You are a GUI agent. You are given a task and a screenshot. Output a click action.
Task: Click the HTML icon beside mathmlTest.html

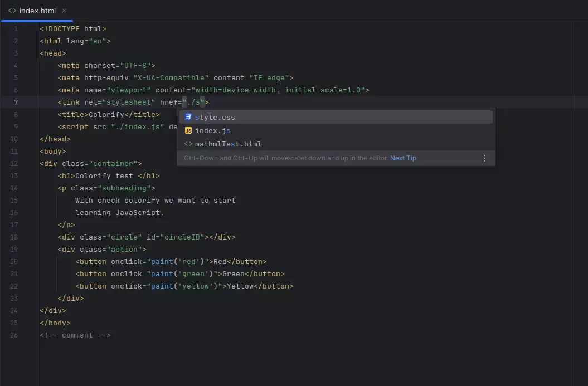pos(188,144)
